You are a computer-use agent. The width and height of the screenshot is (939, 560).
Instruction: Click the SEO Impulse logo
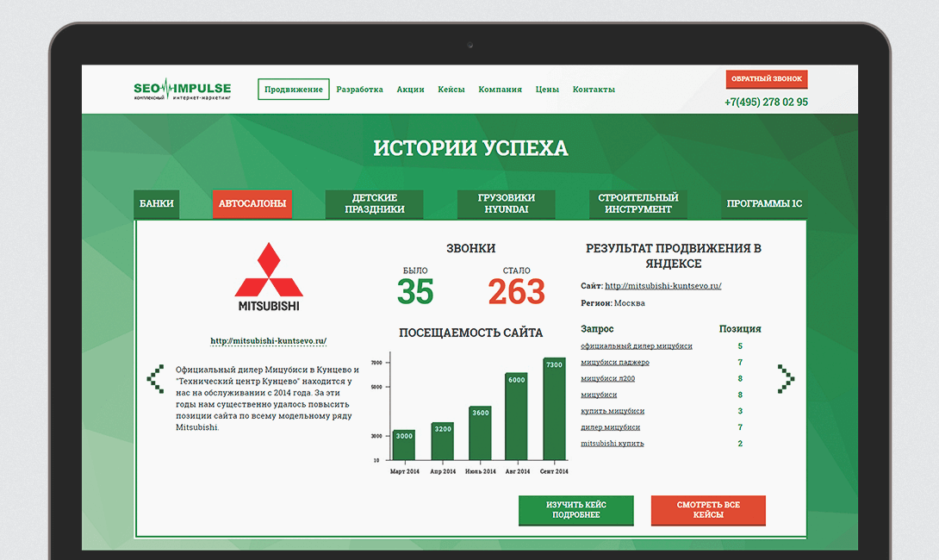(182, 90)
